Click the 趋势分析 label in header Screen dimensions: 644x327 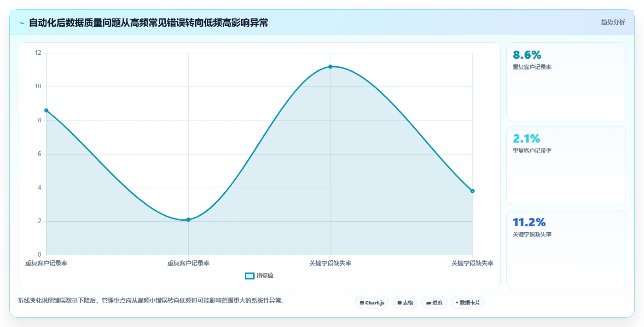(613, 22)
